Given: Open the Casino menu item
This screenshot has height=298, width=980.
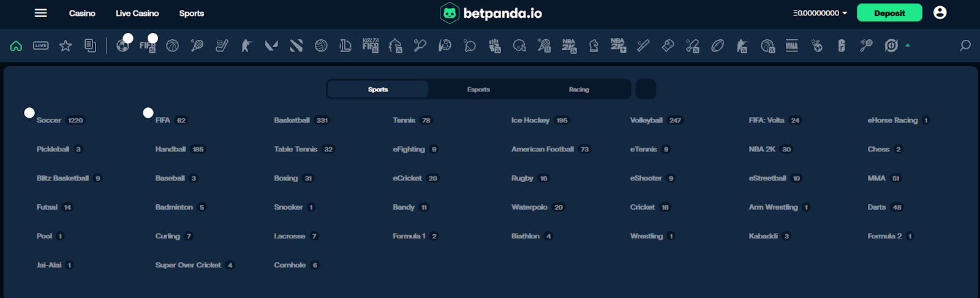Looking at the screenshot, I should [x=82, y=13].
